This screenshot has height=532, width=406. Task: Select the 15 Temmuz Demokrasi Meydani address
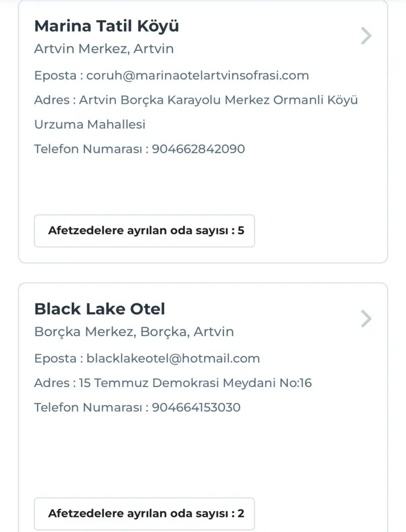[195, 383]
